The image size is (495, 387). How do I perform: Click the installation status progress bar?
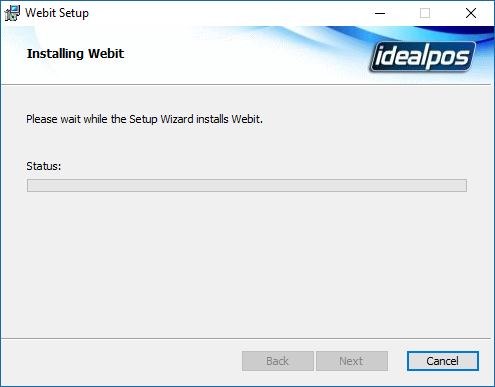point(247,185)
